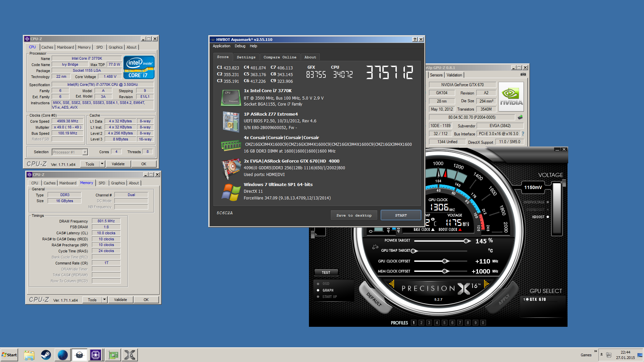Click the RAM module icon in Aquamark
This screenshot has width=644, height=362.
pos(231,145)
